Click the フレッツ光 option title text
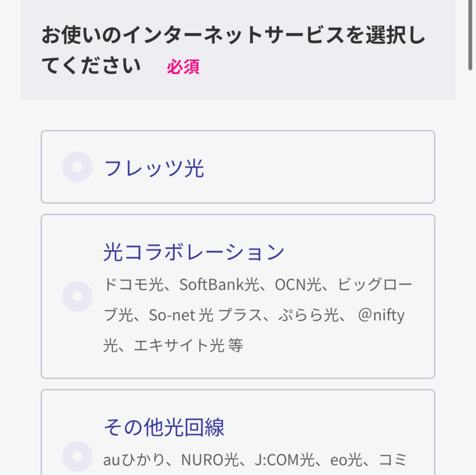 pyautogui.click(x=154, y=168)
